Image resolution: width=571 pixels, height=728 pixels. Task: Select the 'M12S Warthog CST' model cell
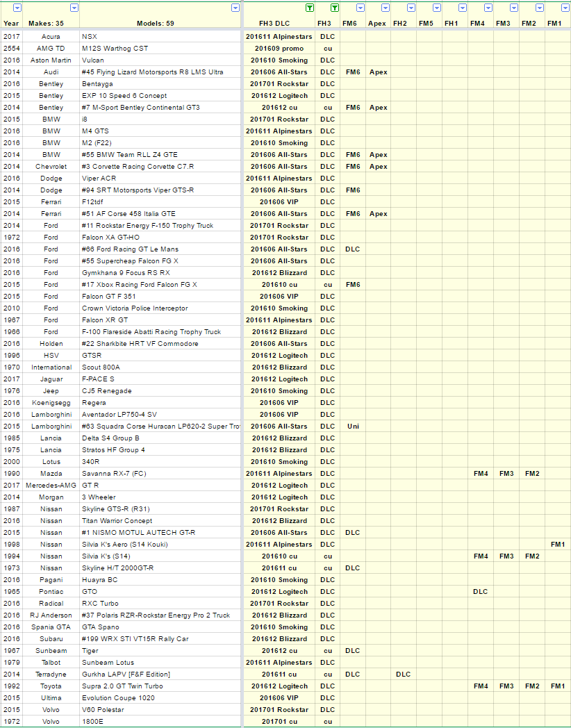point(160,49)
